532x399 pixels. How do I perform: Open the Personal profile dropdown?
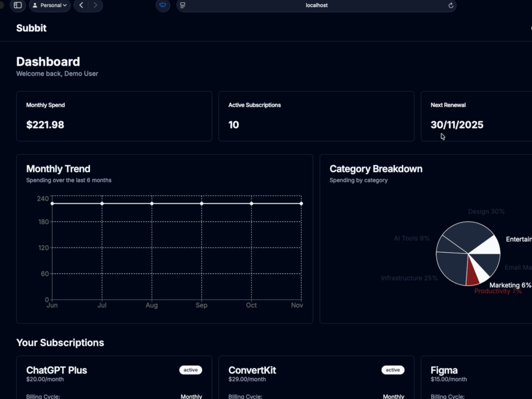click(x=50, y=5)
